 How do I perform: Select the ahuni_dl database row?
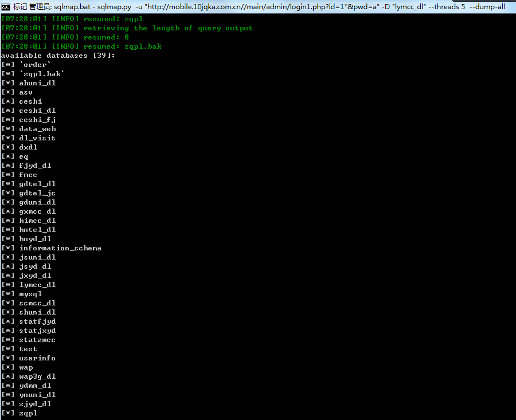tap(28, 83)
